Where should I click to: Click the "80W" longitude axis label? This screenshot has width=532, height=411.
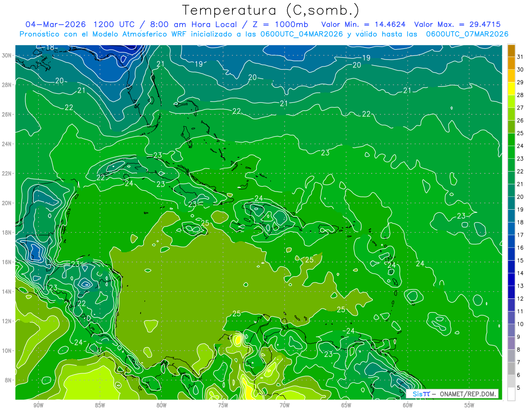pyautogui.click(x=161, y=405)
